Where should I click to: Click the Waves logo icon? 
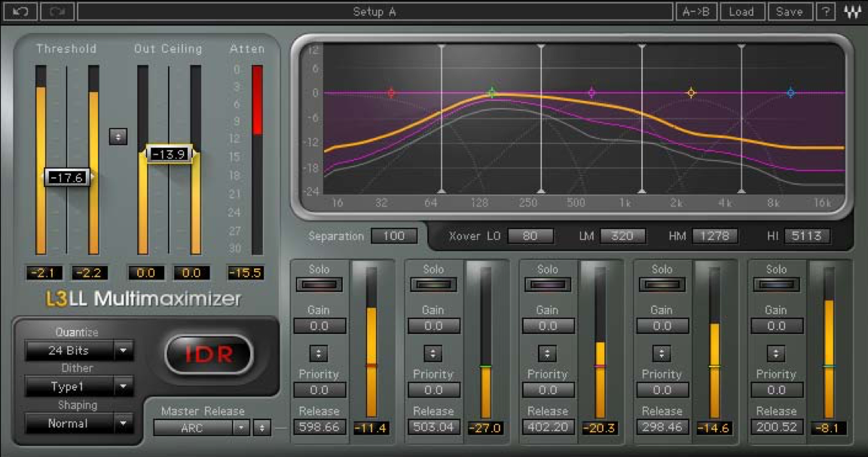pyautogui.click(x=853, y=11)
